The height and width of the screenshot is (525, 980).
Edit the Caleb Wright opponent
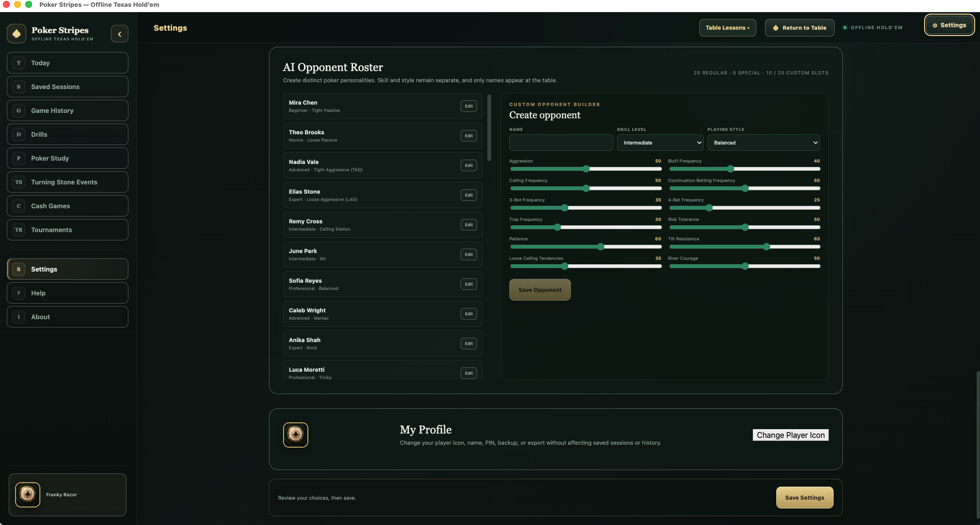tap(469, 314)
